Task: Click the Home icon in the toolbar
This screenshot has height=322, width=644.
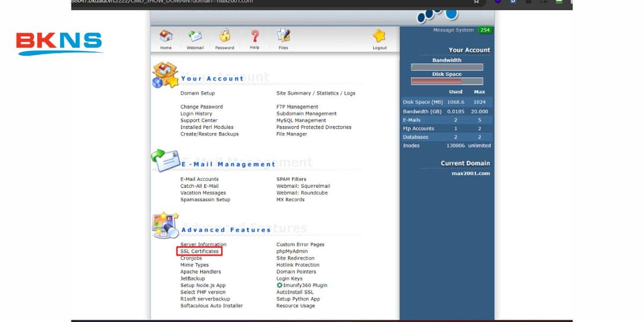Action: click(x=165, y=36)
